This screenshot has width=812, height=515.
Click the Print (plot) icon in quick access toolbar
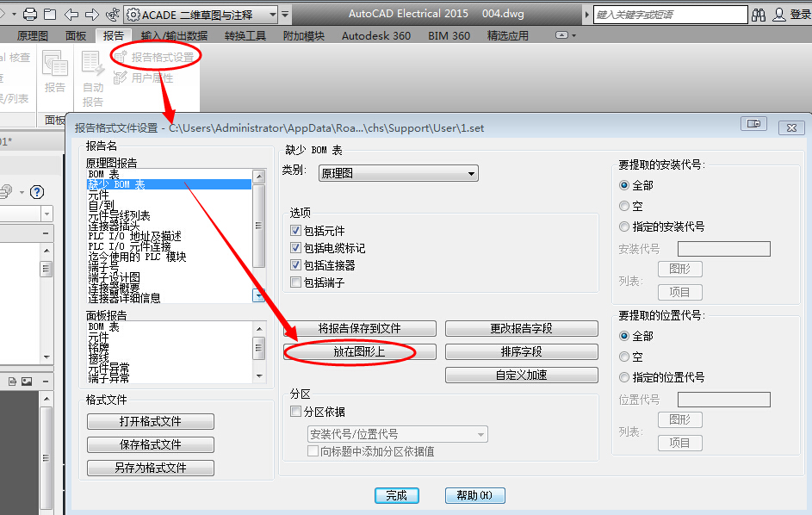tap(30, 15)
